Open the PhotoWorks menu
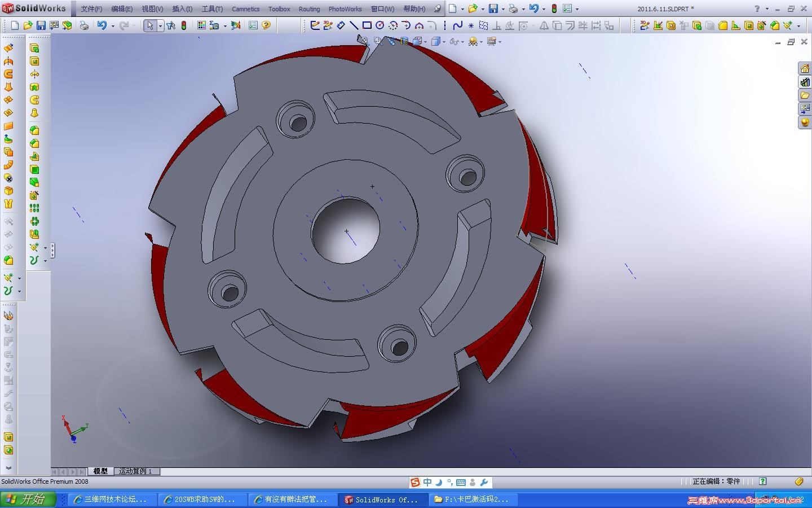Viewport: 812px width, 508px height. coord(345,9)
